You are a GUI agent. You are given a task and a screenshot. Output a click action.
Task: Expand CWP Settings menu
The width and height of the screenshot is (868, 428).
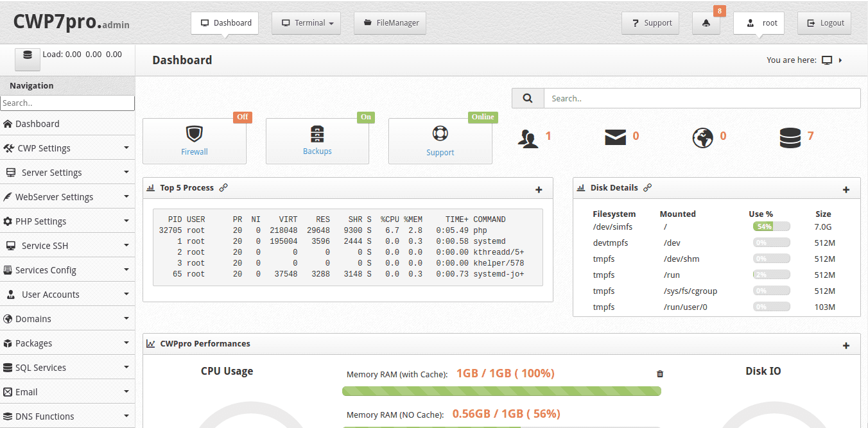point(67,148)
